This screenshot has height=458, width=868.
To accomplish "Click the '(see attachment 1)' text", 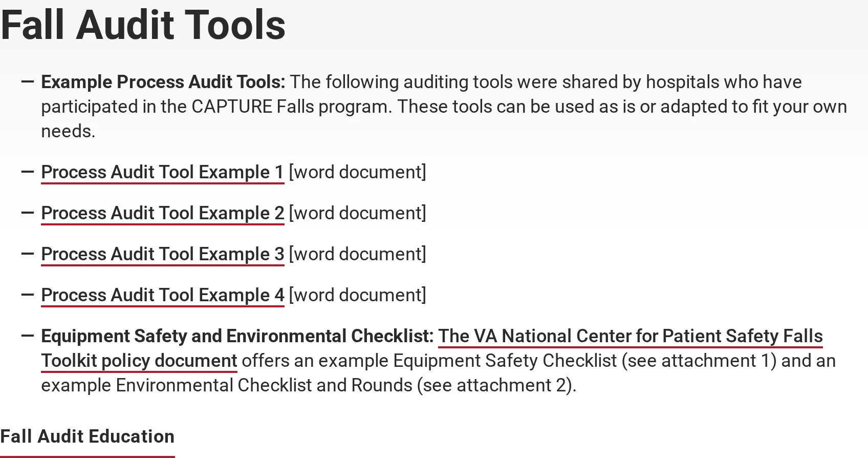I will (x=699, y=361).
